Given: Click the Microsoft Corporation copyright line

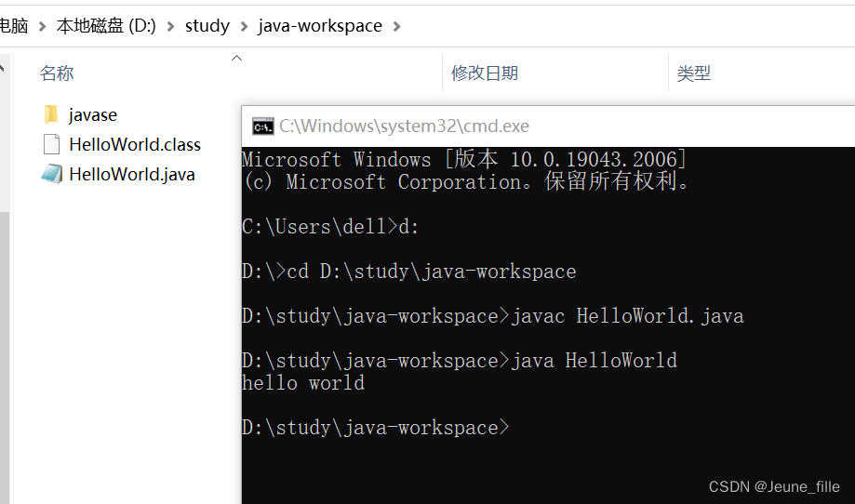Looking at the screenshot, I should click(x=467, y=181).
